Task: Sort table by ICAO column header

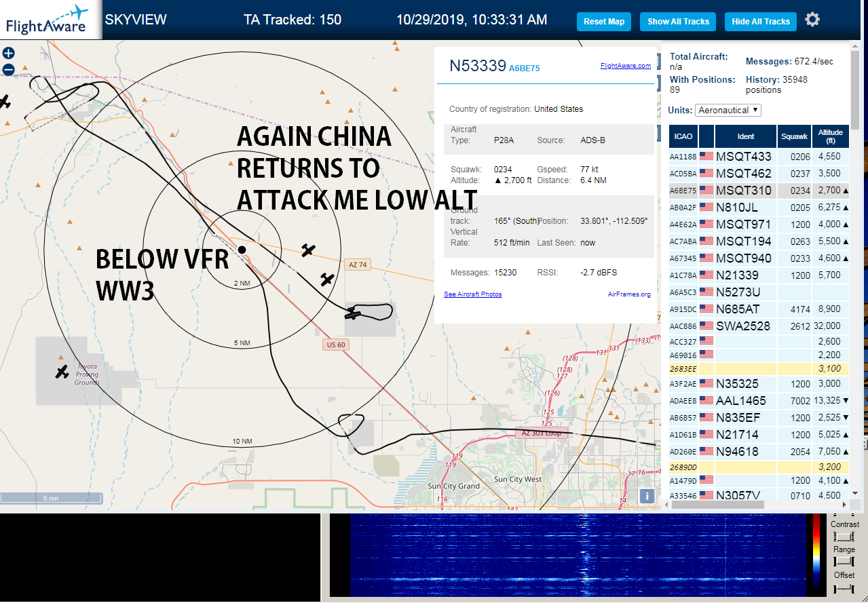Action: 683,136
